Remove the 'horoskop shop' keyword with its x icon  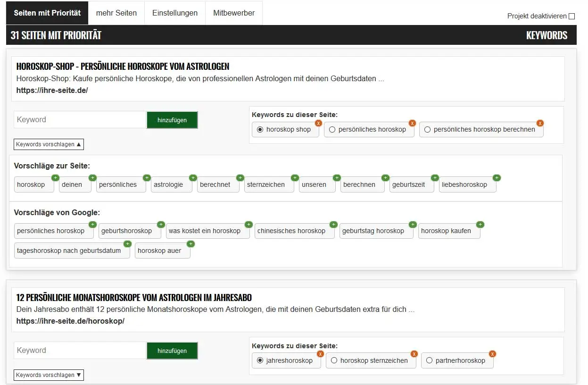(x=318, y=123)
